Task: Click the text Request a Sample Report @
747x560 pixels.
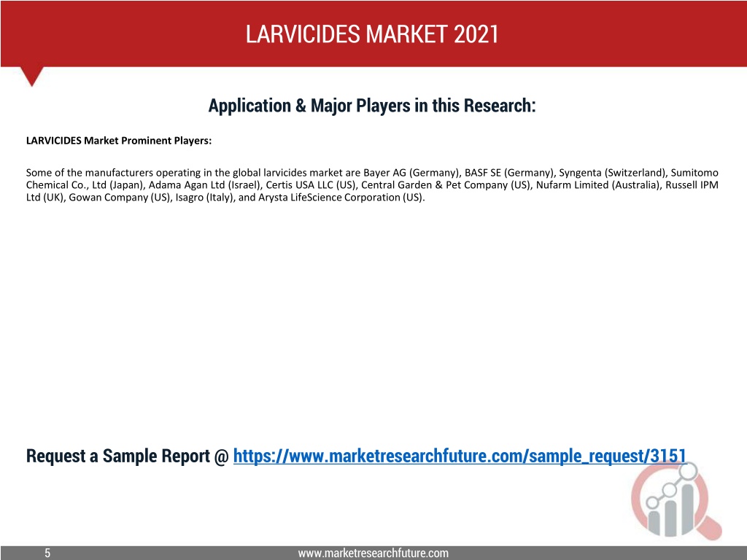Action: pyautogui.click(x=128, y=456)
